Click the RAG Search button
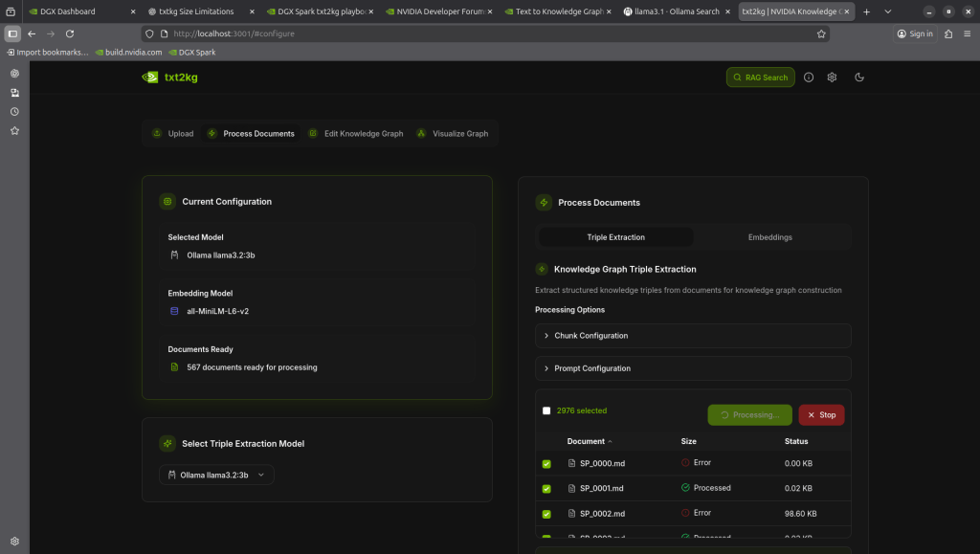The height and width of the screenshot is (554, 980). coord(760,78)
